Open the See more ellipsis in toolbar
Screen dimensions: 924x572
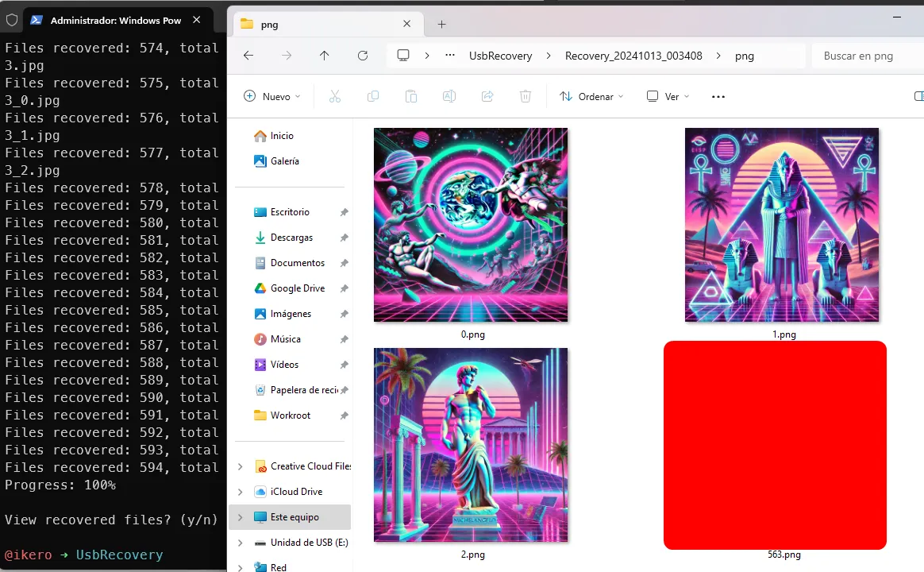[718, 97]
